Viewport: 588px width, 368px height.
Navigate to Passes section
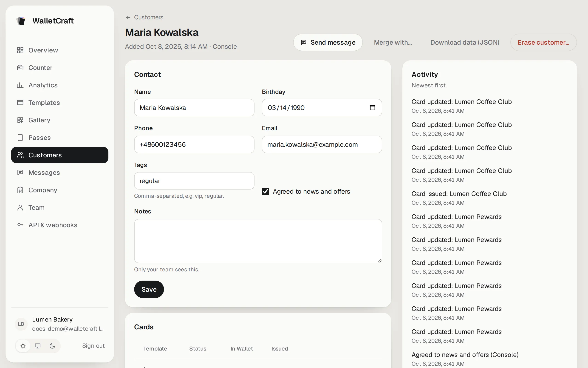coord(59,138)
